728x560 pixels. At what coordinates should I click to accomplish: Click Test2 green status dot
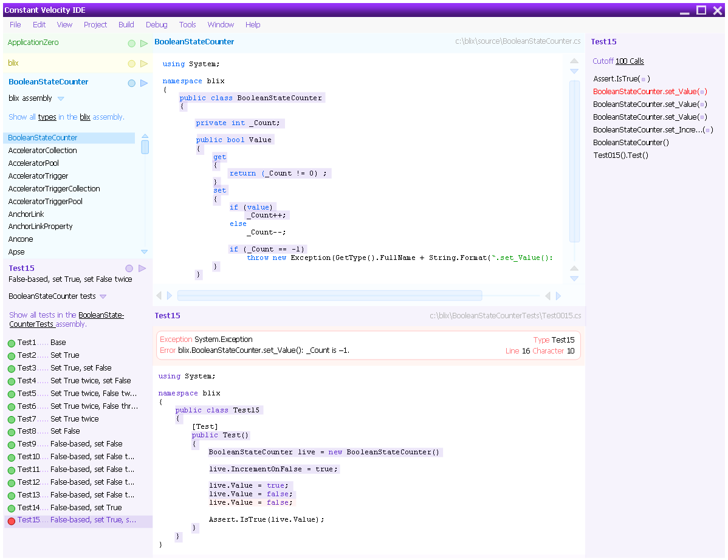coord(12,356)
